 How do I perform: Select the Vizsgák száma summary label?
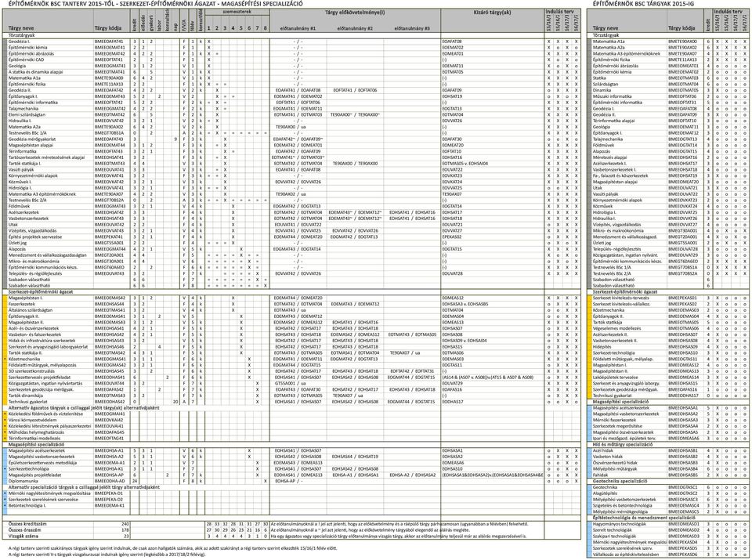[23, 537]
